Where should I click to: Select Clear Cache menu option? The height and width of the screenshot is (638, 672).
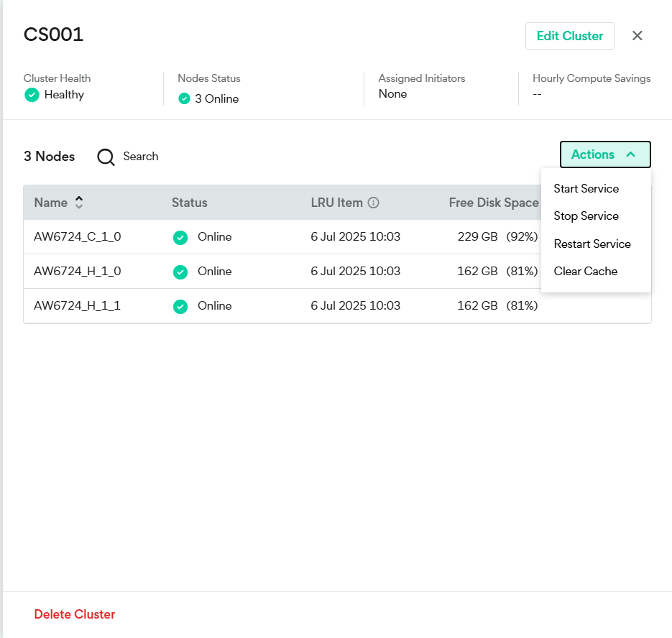[x=585, y=272]
